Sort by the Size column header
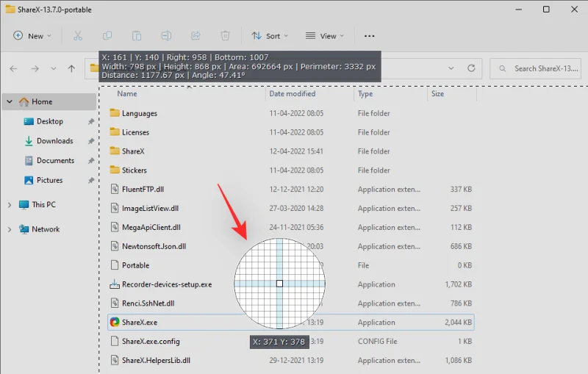Viewport: 588px width, 374px height. tap(437, 94)
